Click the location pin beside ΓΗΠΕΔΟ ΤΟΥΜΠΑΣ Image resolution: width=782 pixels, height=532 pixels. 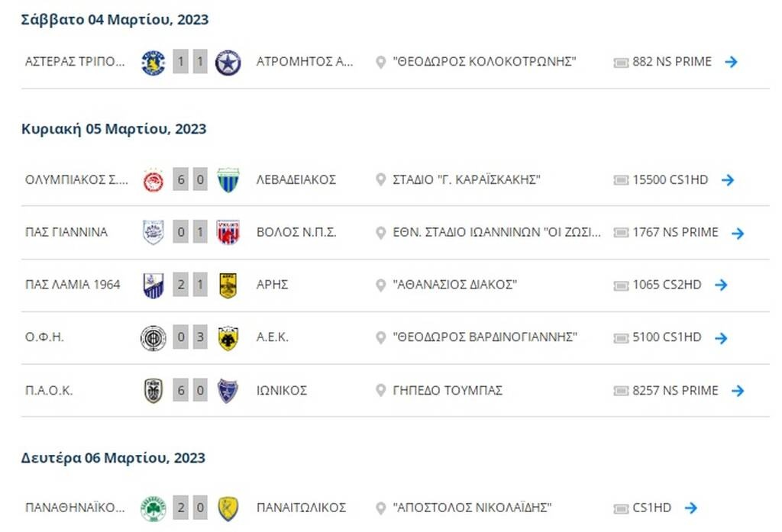coord(380,390)
